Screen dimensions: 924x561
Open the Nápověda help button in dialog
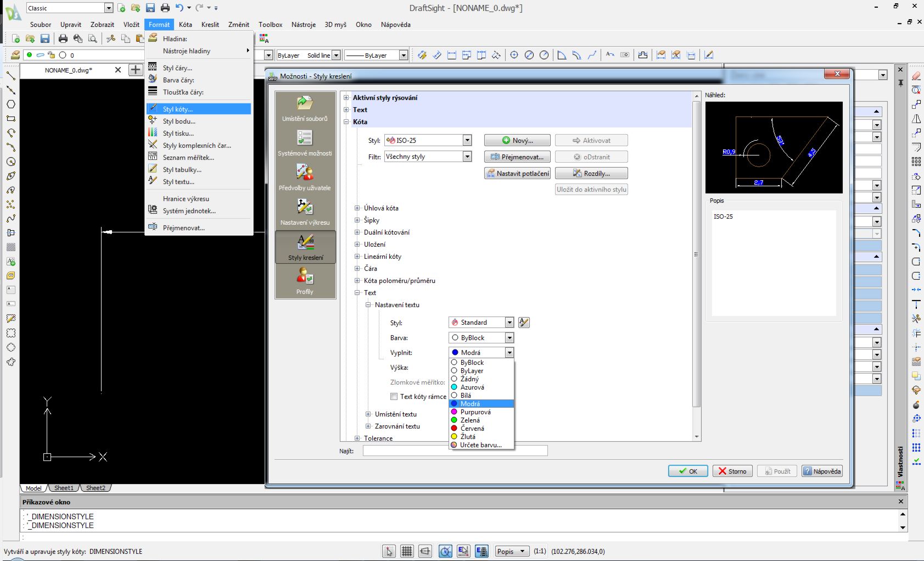822,471
